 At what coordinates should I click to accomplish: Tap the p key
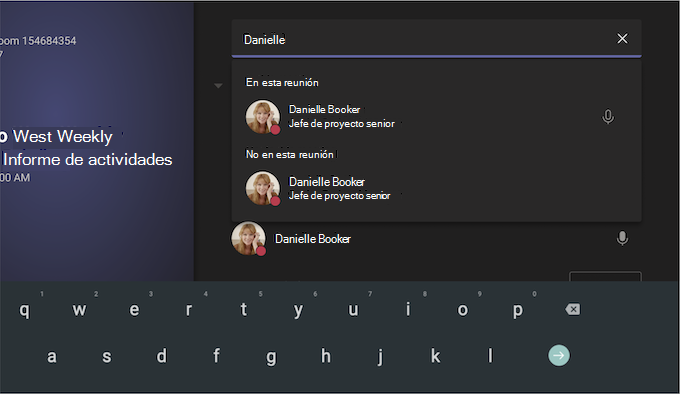(517, 311)
